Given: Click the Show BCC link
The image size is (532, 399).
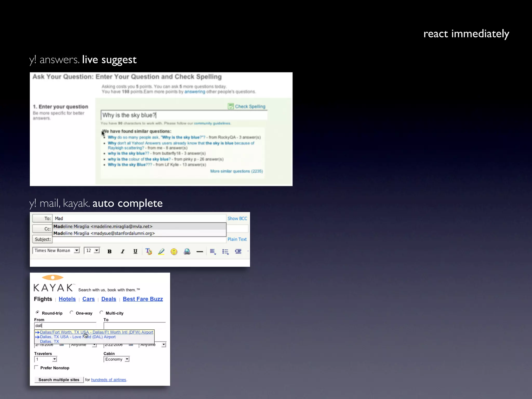Looking at the screenshot, I should click(x=237, y=218).
